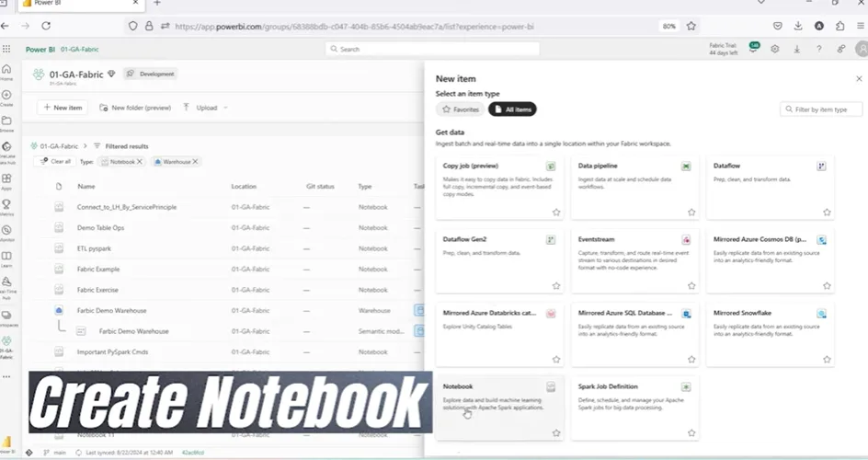The width and height of the screenshot is (868, 460).
Task: Open the Development task flow dropdown
Action: click(x=151, y=74)
